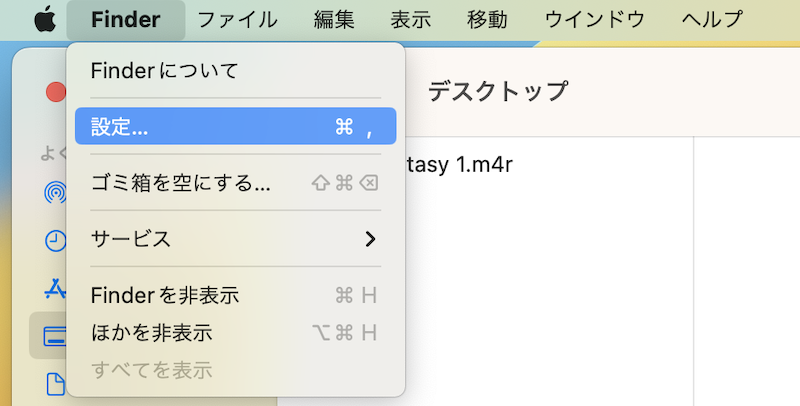Open the 移動 menu
The image size is (800, 406).
pyautogui.click(x=487, y=19)
